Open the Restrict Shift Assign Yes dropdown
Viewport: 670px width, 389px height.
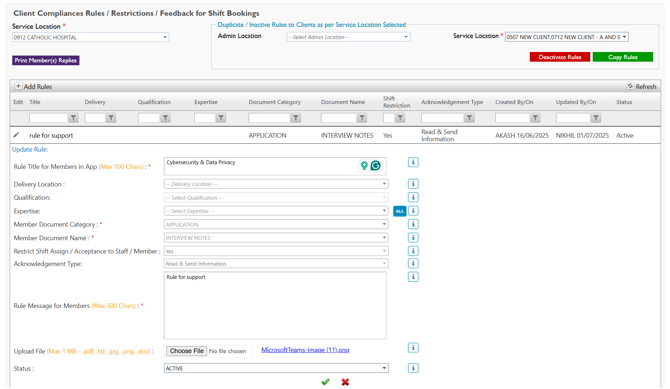[x=276, y=251]
